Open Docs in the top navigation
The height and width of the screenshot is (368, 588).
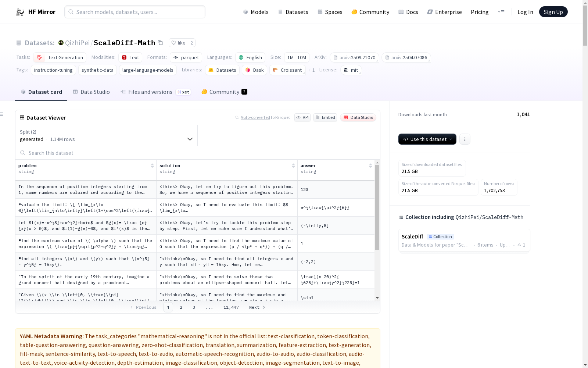point(408,12)
